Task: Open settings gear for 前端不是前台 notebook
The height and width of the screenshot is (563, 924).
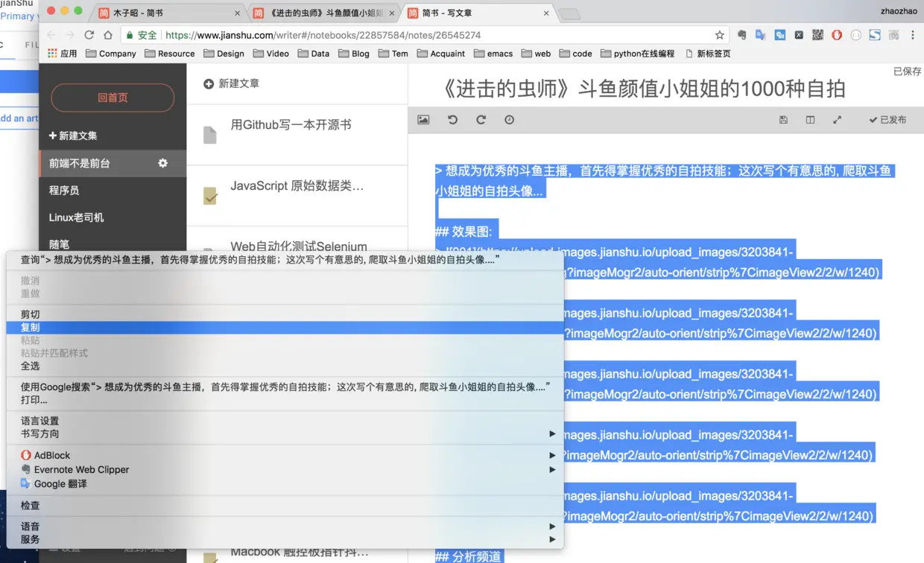Action: (162, 163)
